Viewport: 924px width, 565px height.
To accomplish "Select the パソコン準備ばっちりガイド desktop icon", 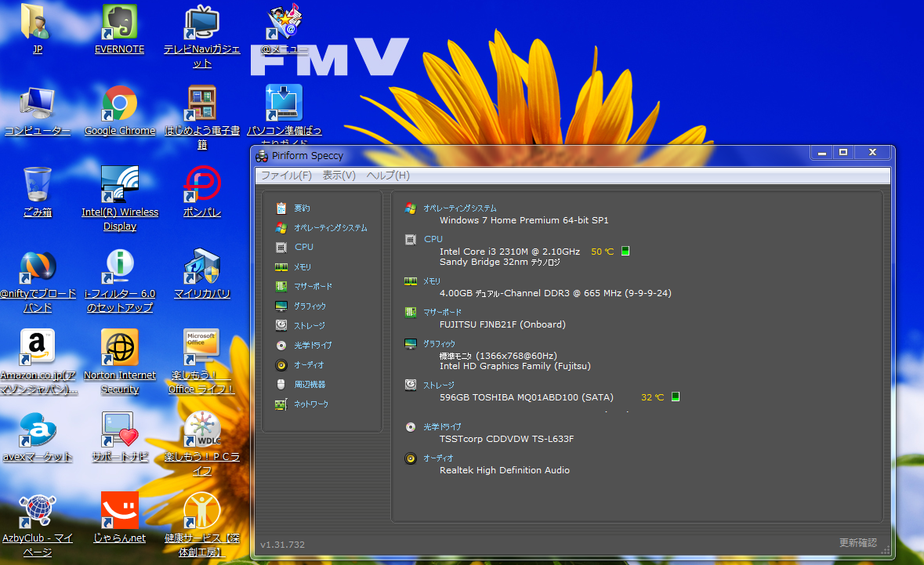I will coord(284,115).
